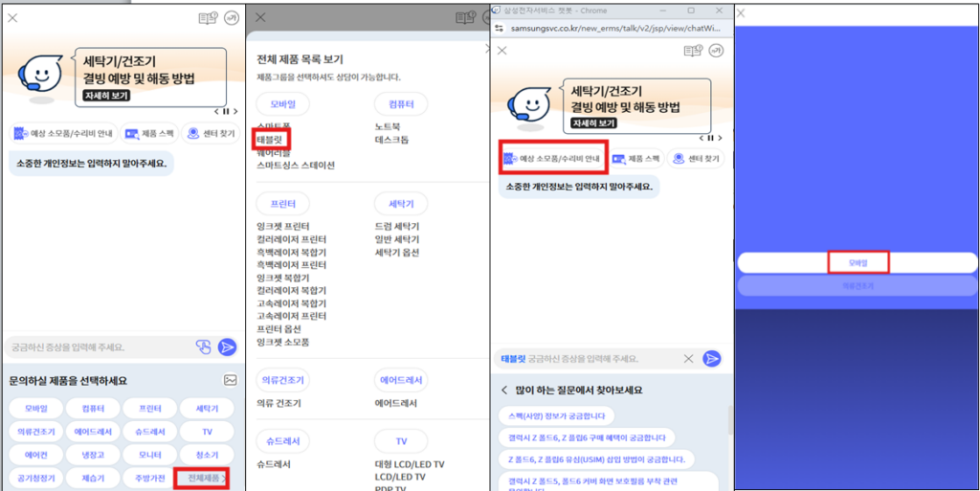980x491 pixels.
Task: Open 제품 스펙 shortcut in the product chips panel
Action: tap(148, 133)
